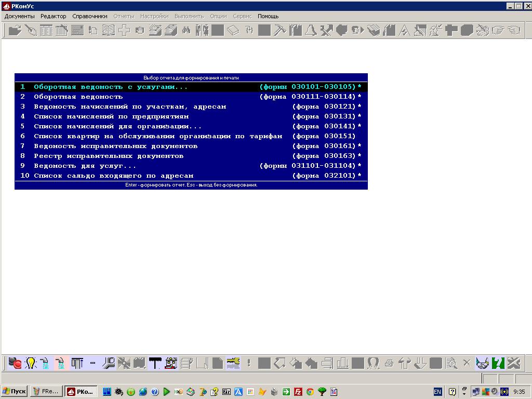Click the wrench icon in bottom toolbar

pyautogui.click(x=108, y=363)
